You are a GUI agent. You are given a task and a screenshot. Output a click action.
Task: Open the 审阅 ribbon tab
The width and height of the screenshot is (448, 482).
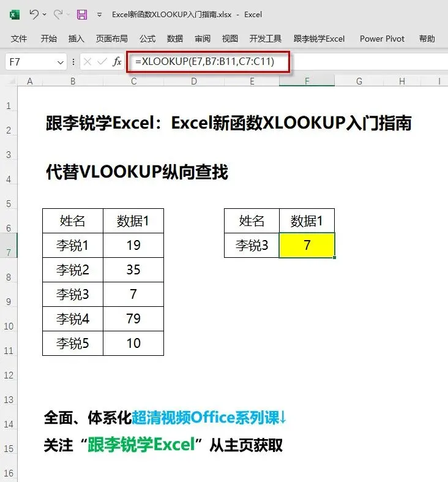(203, 39)
